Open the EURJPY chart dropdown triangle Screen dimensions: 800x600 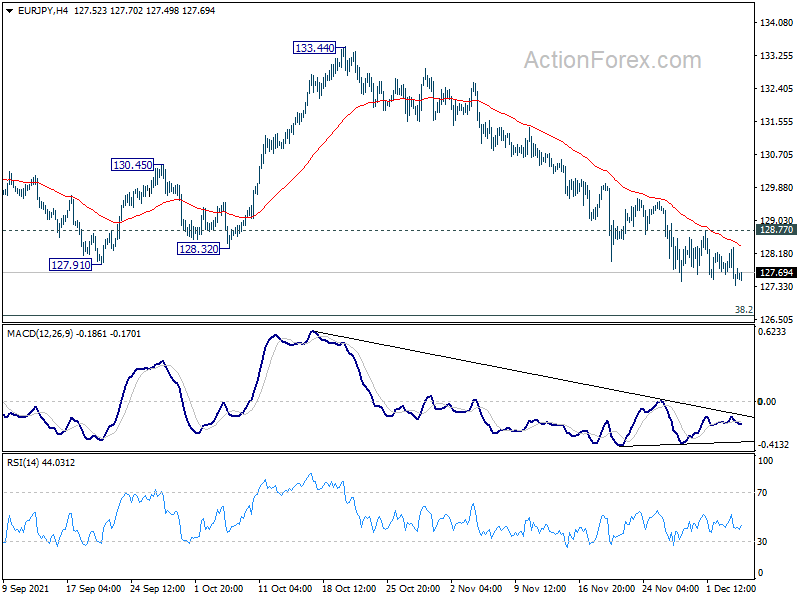[9, 11]
